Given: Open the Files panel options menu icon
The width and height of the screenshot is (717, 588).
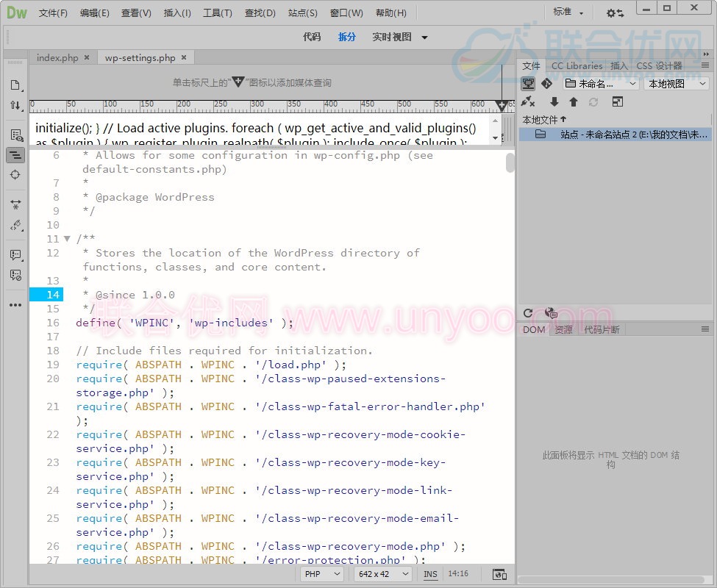Looking at the screenshot, I should pos(705,65).
